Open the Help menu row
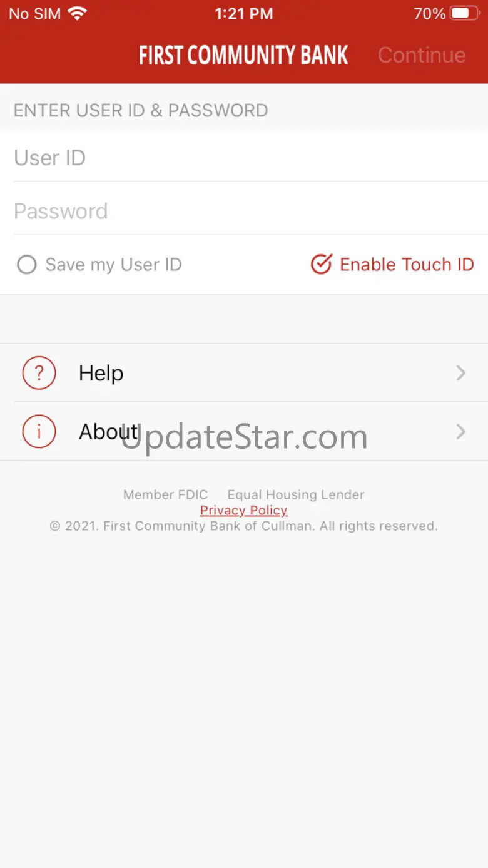Viewport: 488px width, 868px height. (x=244, y=373)
